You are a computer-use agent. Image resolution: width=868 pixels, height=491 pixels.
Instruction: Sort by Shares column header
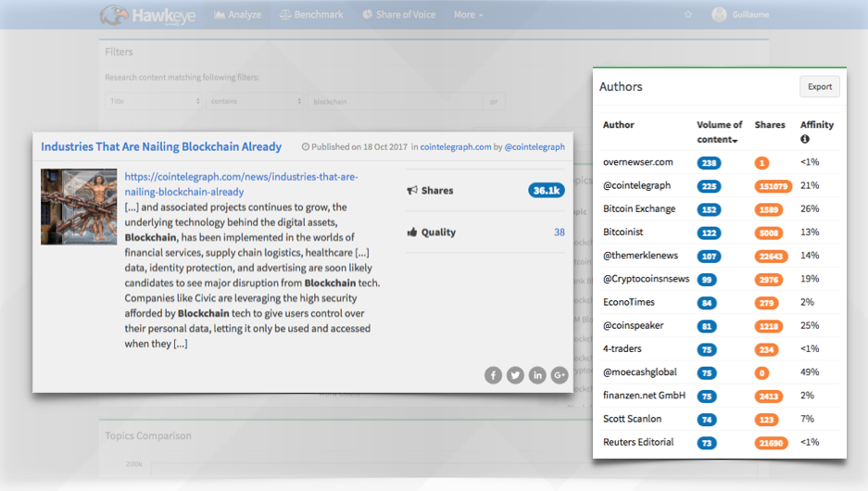click(770, 125)
